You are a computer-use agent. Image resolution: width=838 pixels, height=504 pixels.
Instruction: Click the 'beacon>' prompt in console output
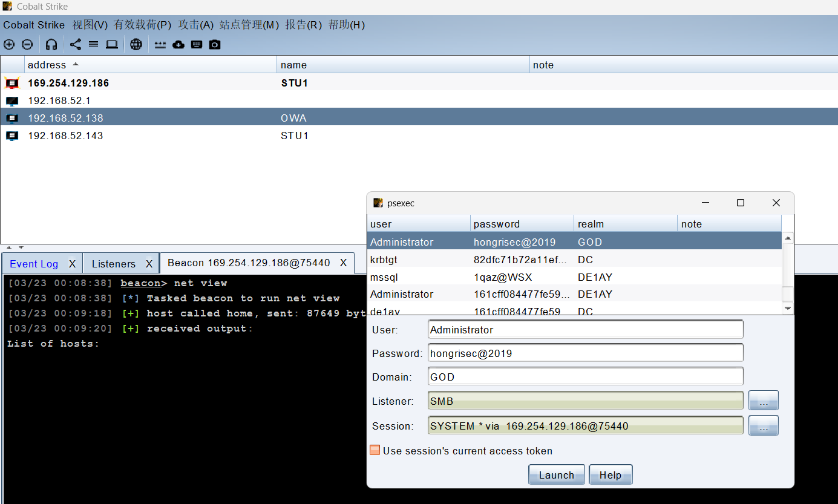[143, 283]
